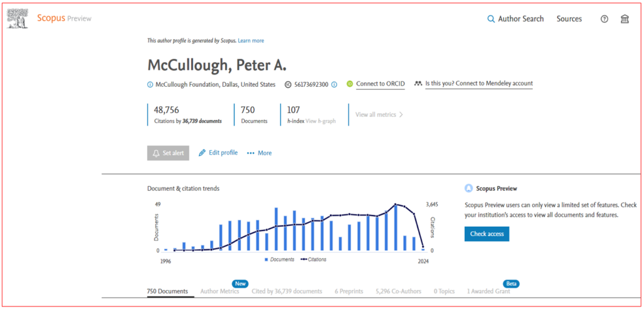Click the pencil Edit profile icon
The image size is (644, 309).
[203, 153]
